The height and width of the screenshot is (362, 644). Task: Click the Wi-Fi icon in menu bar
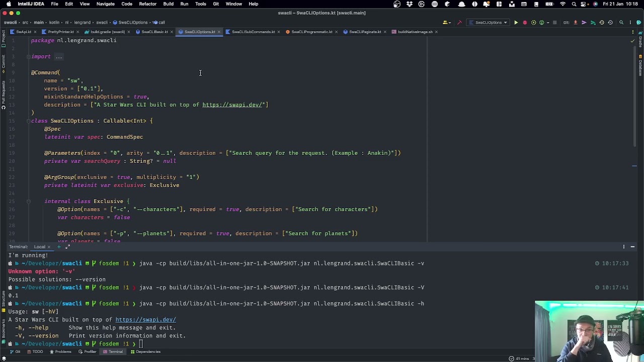click(562, 4)
